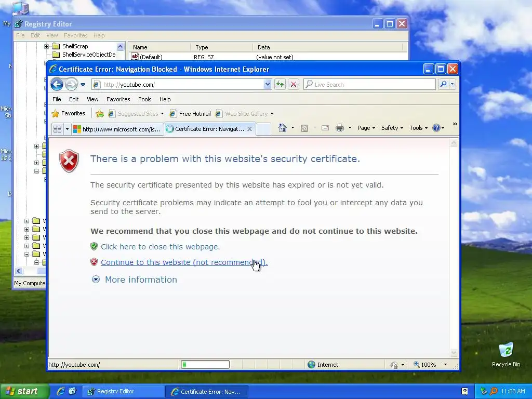Screen dimensions: 532x399
Task: Click the RSS Feeds icon
Action: coord(304,128)
